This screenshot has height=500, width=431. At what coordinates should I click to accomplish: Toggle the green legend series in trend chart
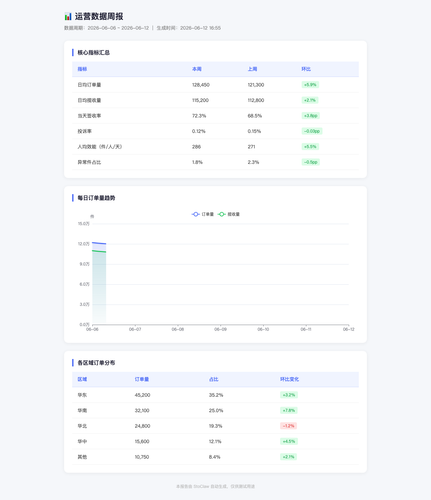click(x=229, y=214)
